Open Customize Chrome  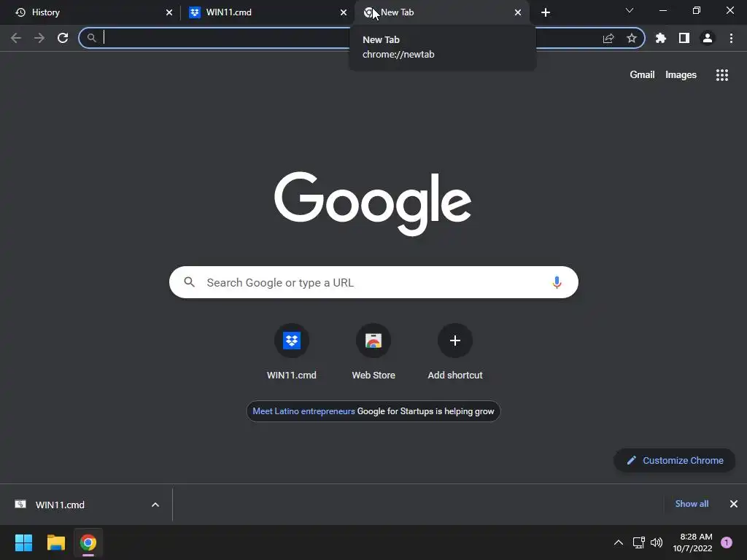click(x=675, y=461)
